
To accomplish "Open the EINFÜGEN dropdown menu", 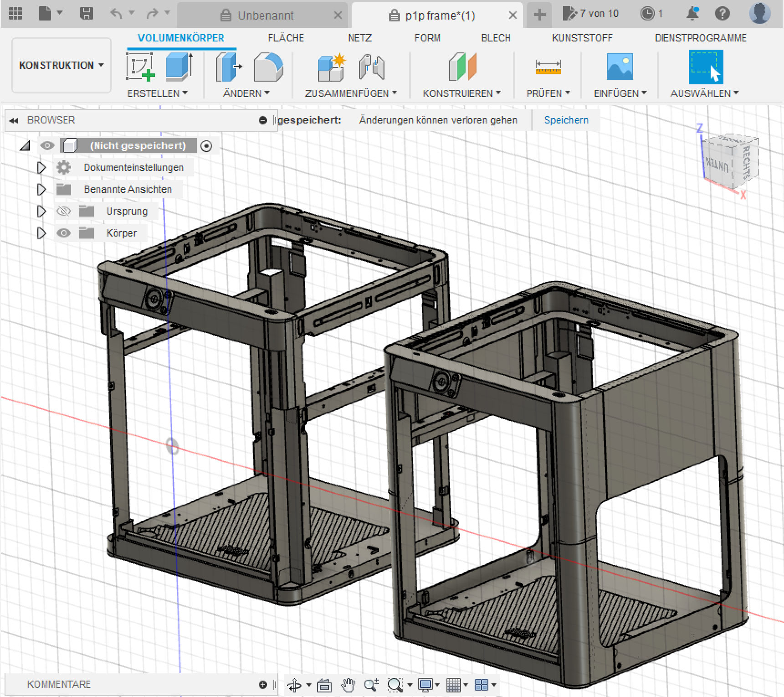I will coord(620,93).
